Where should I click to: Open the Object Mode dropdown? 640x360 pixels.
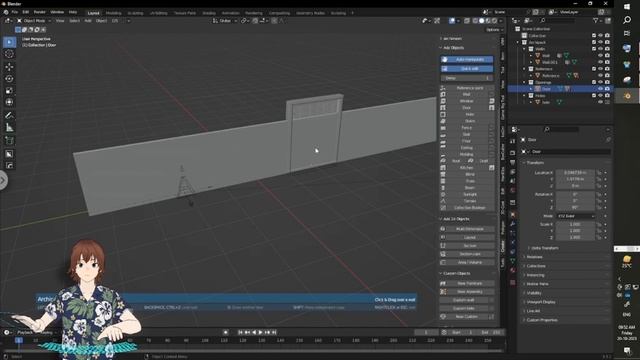click(x=34, y=20)
